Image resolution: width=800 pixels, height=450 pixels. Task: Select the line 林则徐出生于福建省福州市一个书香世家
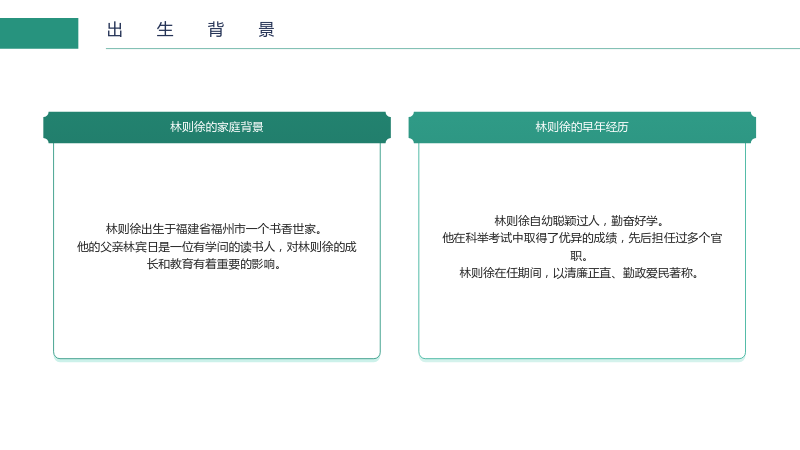coord(214,229)
